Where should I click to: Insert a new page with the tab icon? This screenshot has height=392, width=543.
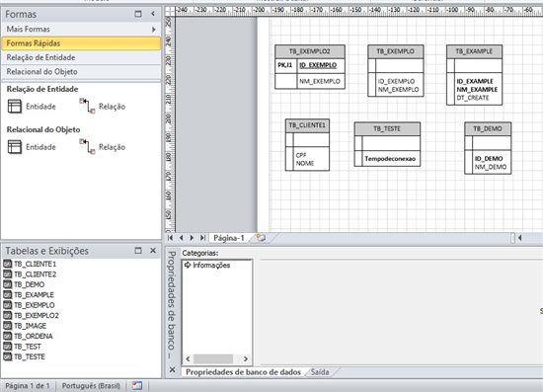[261, 238]
